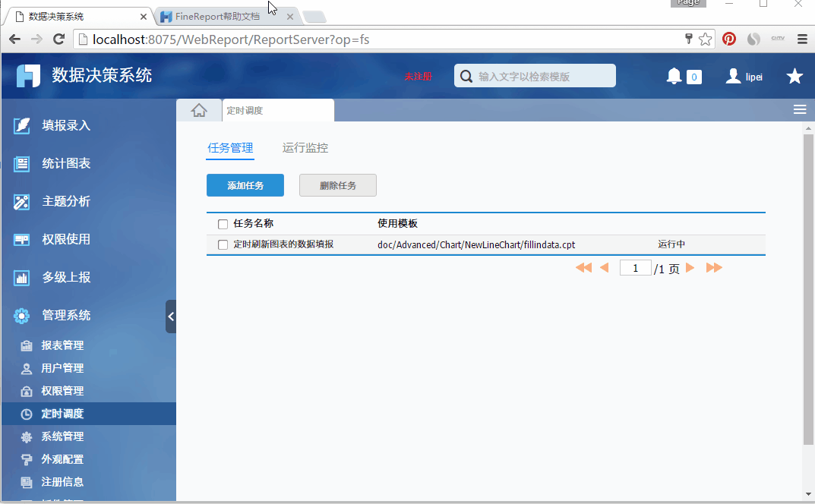Click the template search input field

coord(535,76)
